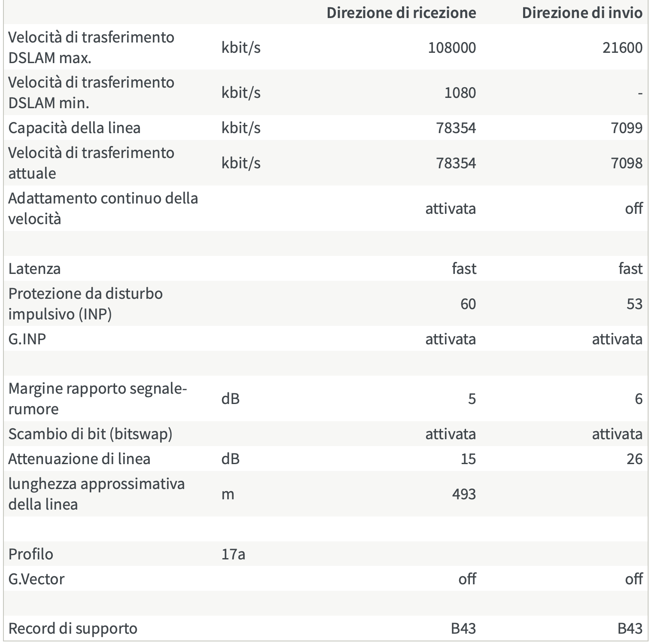Viewport: 652px width, 644px height.
Task: Click the G.INP row label
Action: pos(27,339)
